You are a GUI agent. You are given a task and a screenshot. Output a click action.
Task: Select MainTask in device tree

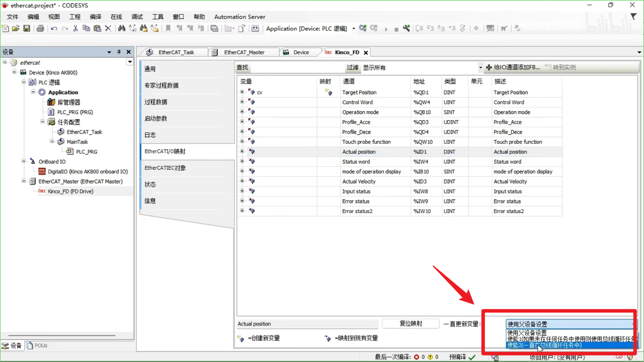click(77, 142)
